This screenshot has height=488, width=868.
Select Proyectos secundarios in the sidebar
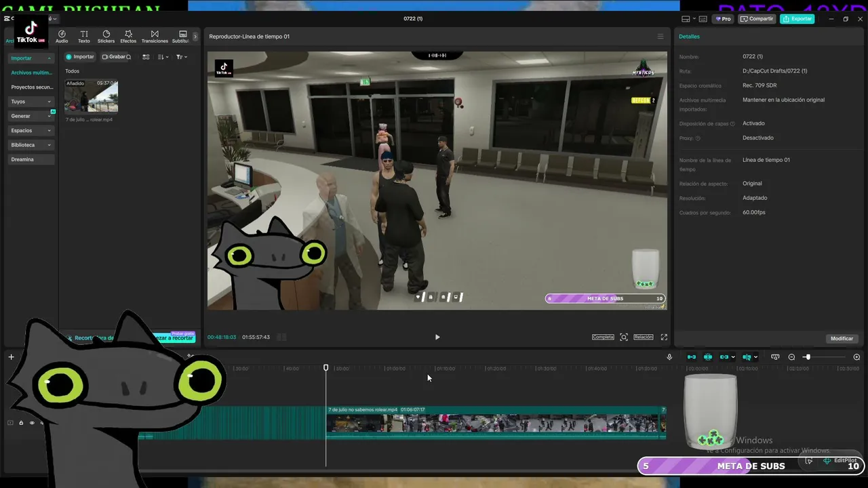click(31, 87)
